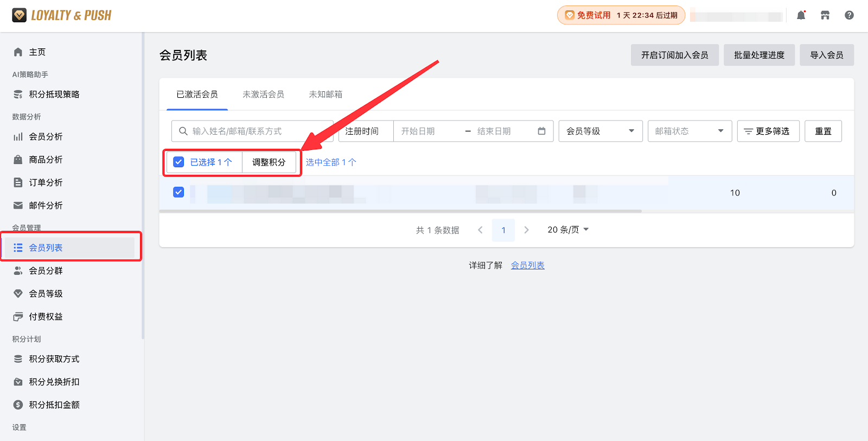
Task: Click the horizontal scrollbar under the table
Action: click(400, 211)
